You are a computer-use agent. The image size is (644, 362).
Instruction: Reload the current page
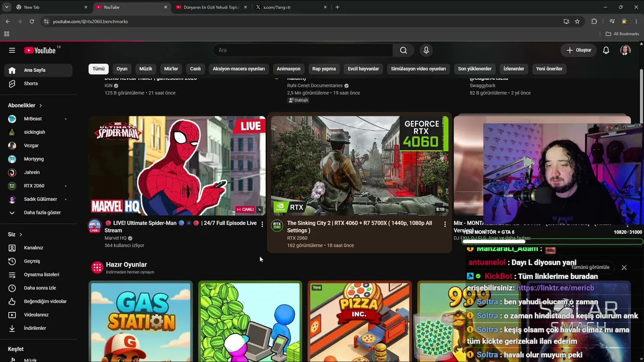[32, 22]
